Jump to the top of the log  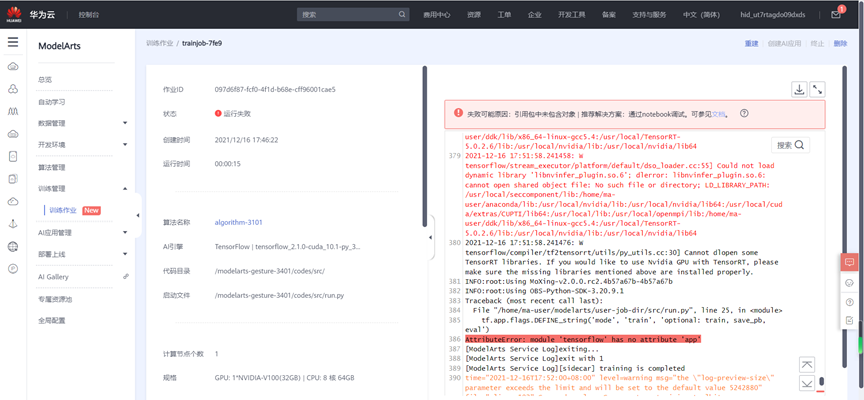point(807,364)
